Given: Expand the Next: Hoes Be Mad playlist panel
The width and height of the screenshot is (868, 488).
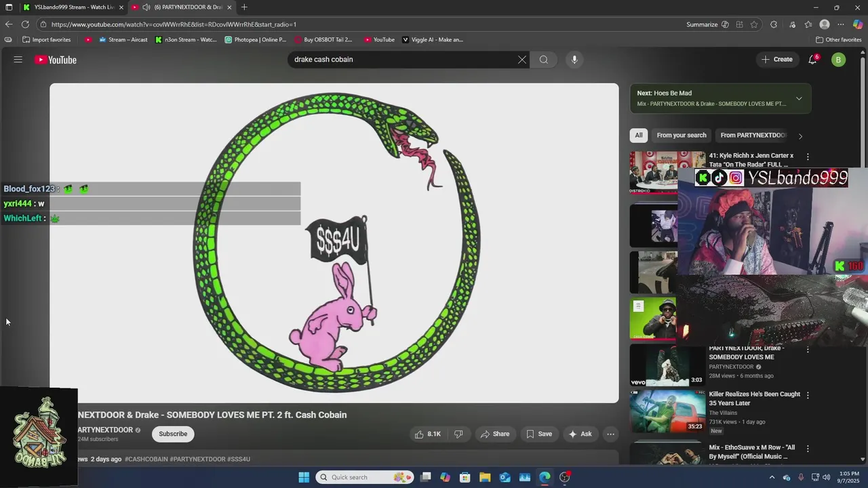Looking at the screenshot, I should [799, 98].
